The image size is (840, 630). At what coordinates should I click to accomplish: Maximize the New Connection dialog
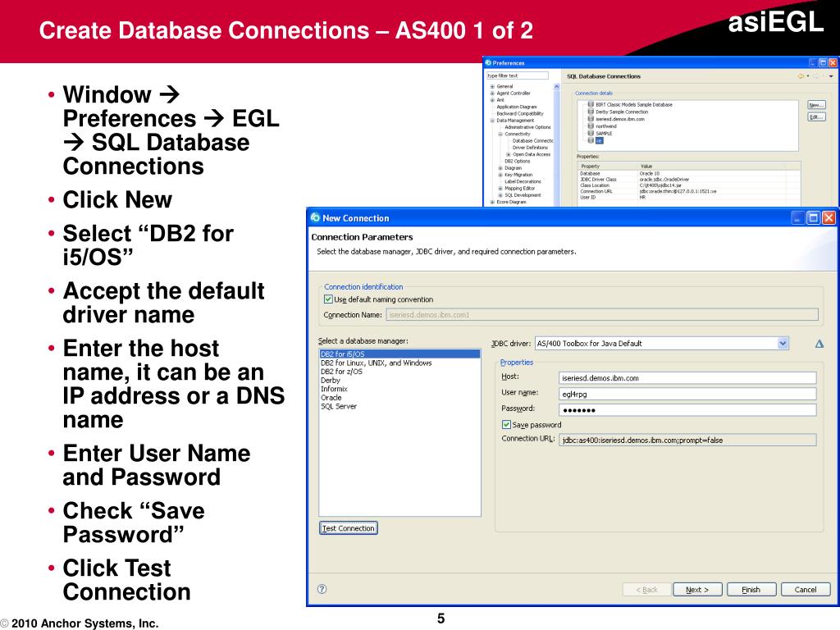(813, 217)
